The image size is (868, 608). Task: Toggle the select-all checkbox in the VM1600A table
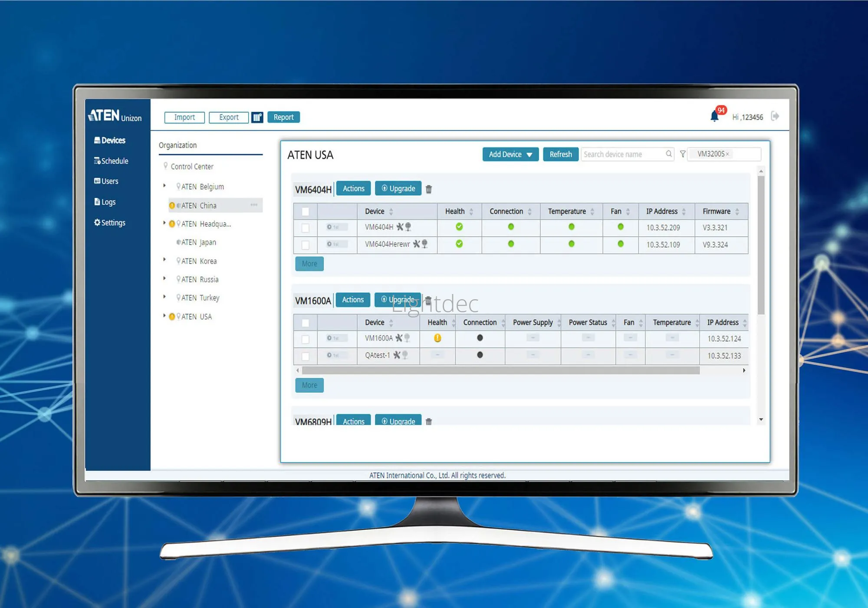click(306, 323)
